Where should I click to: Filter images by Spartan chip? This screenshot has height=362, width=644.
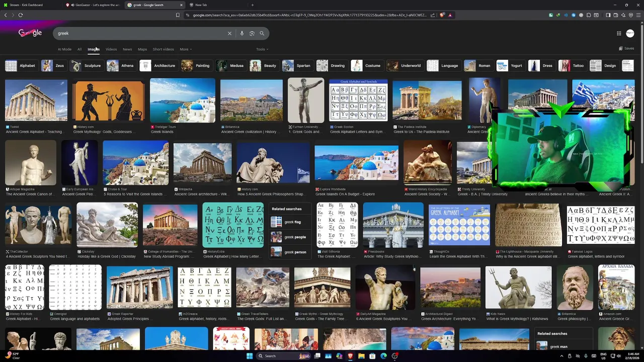(x=297, y=65)
